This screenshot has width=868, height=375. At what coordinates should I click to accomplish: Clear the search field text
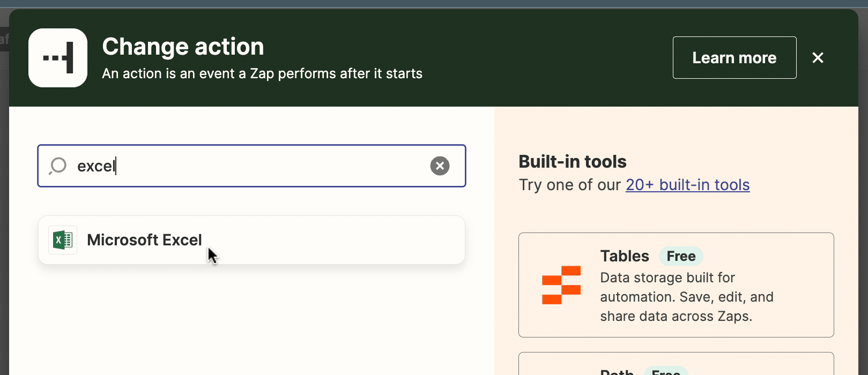pyautogui.click(x=440, y=166)
